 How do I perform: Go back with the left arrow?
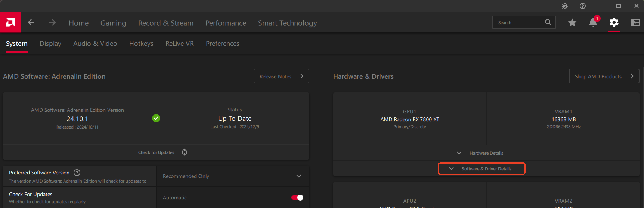pos(31,23)
